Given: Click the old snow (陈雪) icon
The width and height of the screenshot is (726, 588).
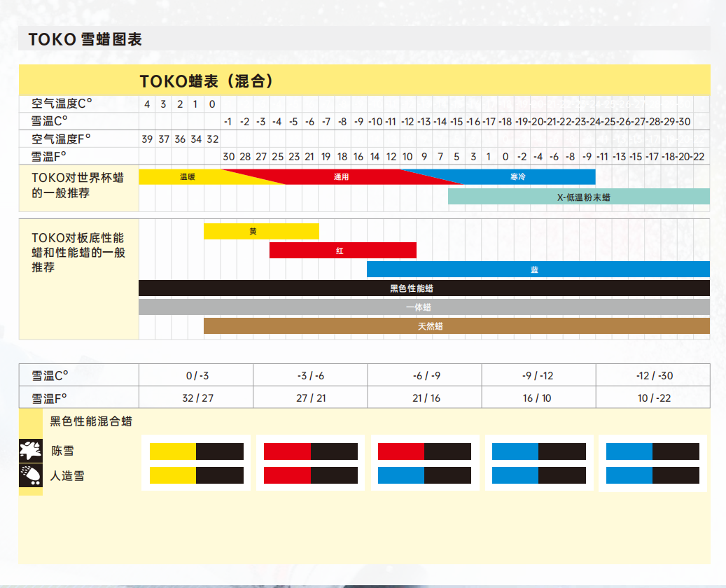Looking at the screenshot, I should tap(31, 451).
